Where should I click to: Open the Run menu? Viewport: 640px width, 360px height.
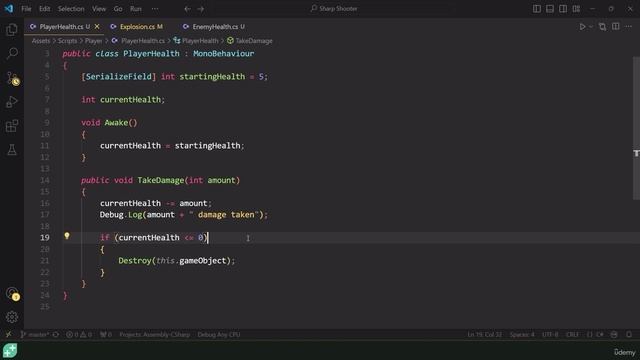[x=136, y=9]
